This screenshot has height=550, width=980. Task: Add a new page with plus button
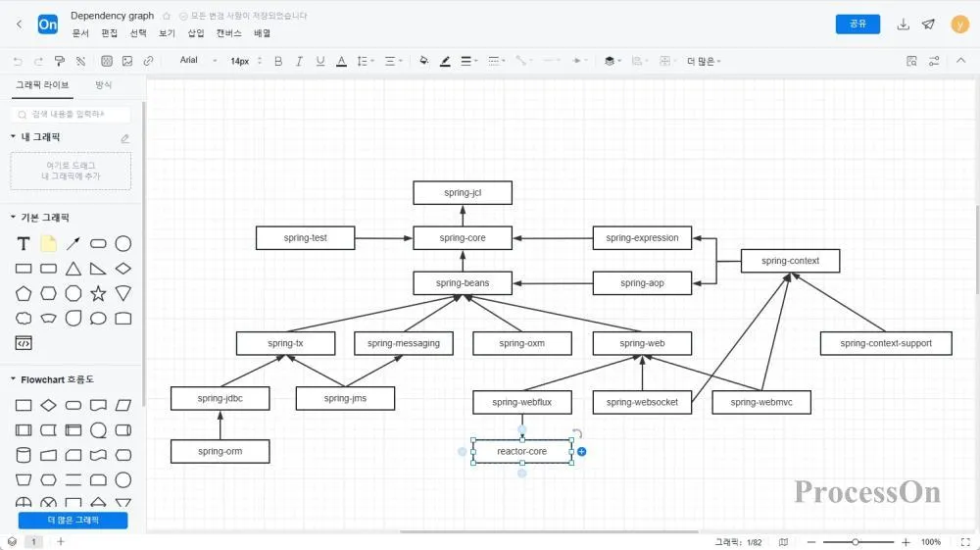61,542
